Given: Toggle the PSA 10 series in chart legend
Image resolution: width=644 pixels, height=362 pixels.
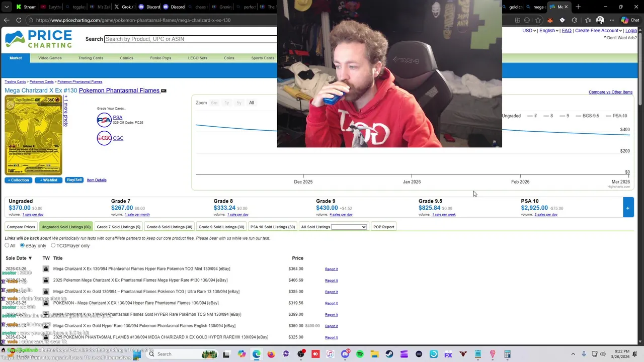Looking at the screenshot, I should point(616,116).
